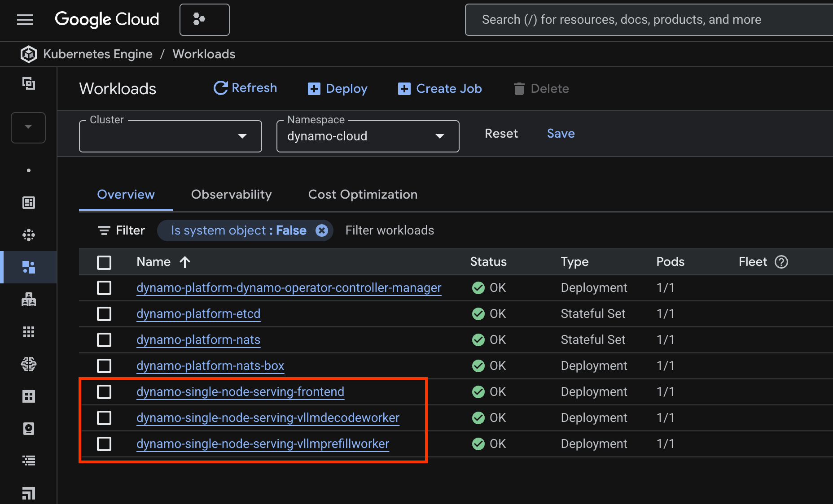Open the Cost Optimization tab

363,195
